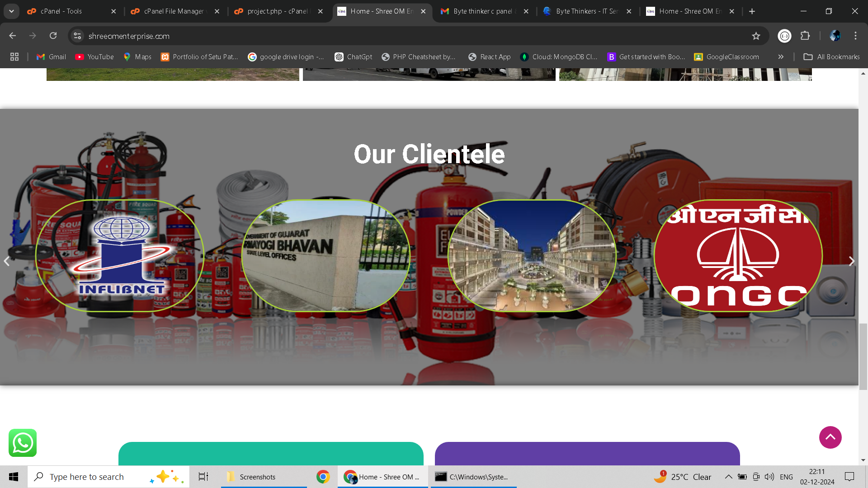Click the pink scroll-to-top arrow button
The image size is (868, 488).
coord(830,437)
